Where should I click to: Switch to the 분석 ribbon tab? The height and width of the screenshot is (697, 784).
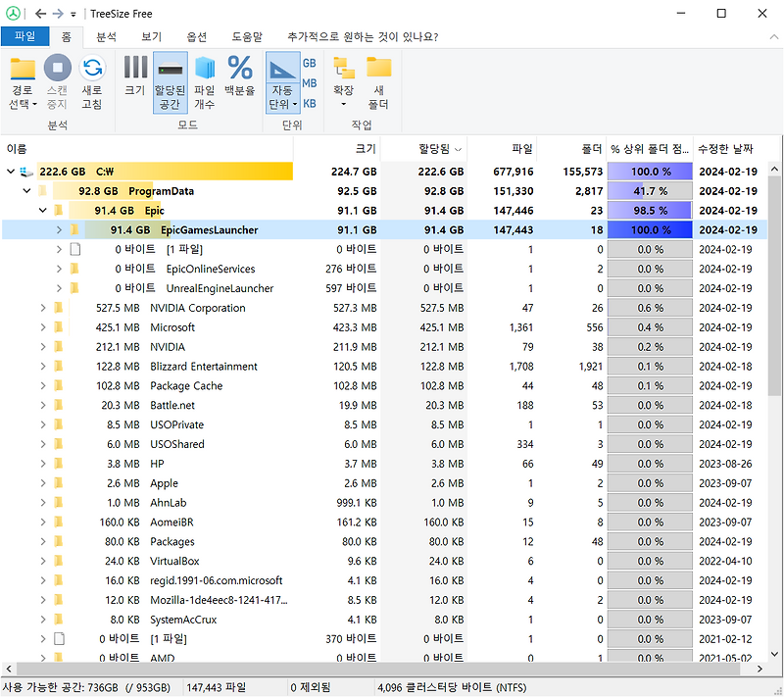(x=106, y=37)
